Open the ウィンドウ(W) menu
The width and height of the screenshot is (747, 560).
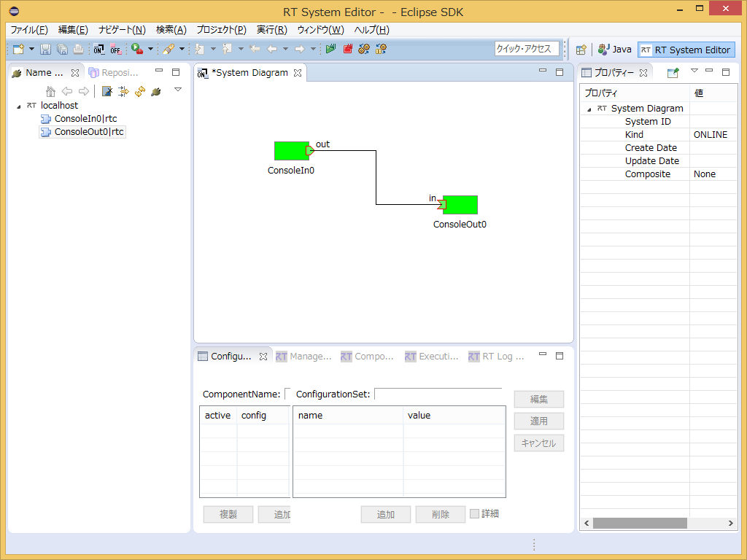320,30
